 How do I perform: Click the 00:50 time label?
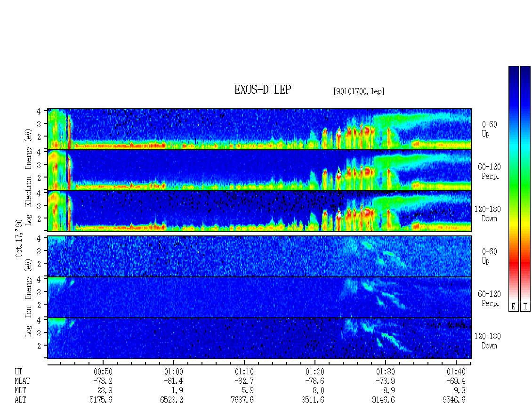(x=103, y=372)
